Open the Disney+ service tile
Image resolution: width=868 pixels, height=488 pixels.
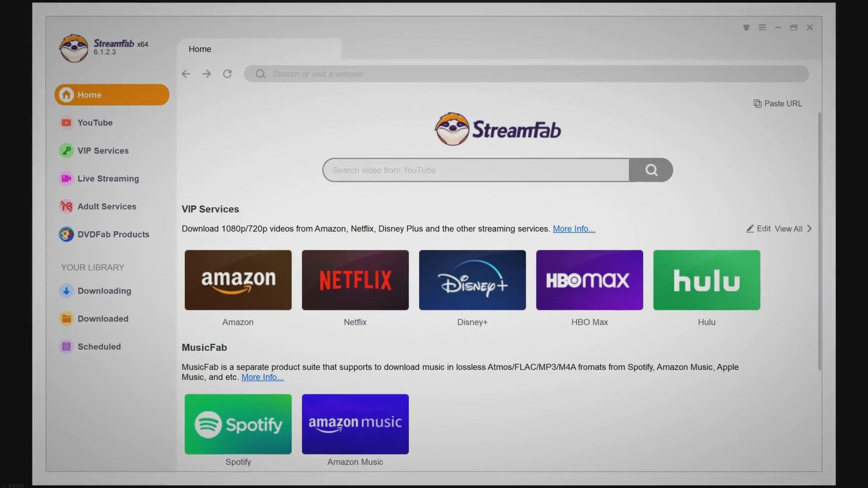tap(472, 280)
